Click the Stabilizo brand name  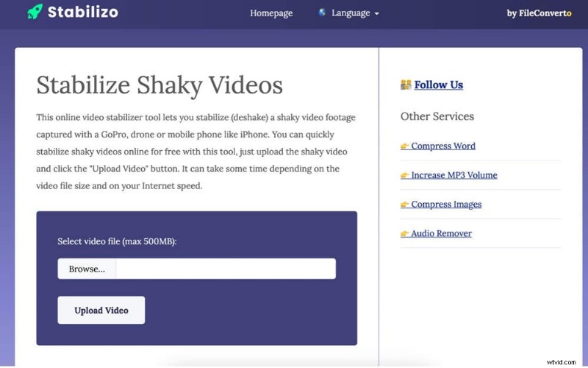pos(83,12)
